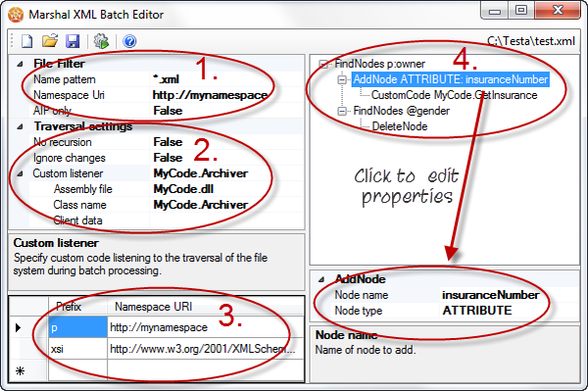Select the DeleteNode tree item
588x391 pixels.
[400, 126]
